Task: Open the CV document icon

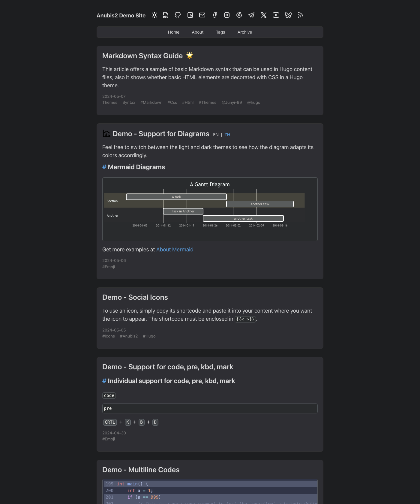Action: pos(165,15)
